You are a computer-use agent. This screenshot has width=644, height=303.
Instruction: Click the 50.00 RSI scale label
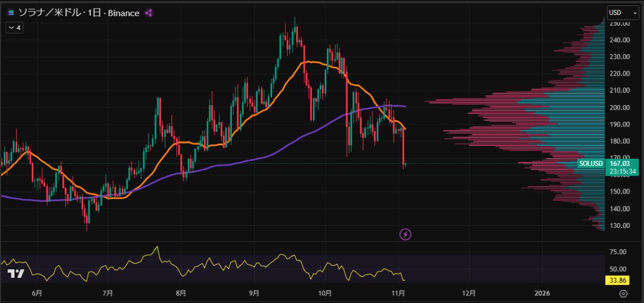pos(619,269)
